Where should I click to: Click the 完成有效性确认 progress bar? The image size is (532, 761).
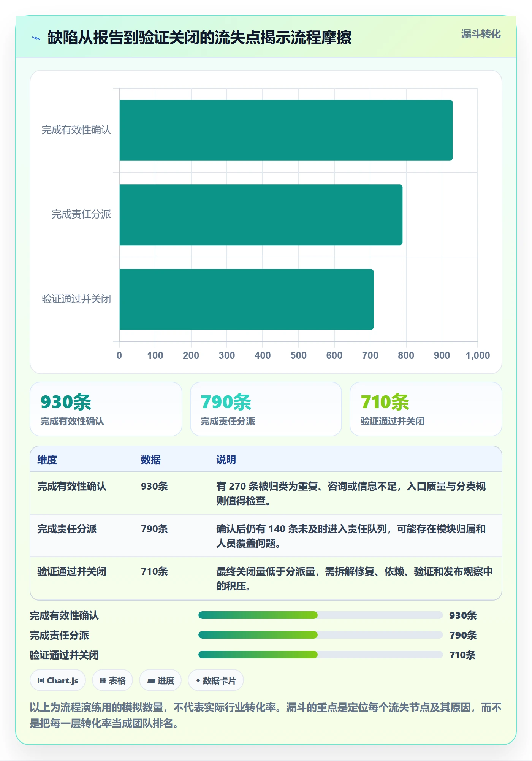pyautogui.click(x=320, y=615)
